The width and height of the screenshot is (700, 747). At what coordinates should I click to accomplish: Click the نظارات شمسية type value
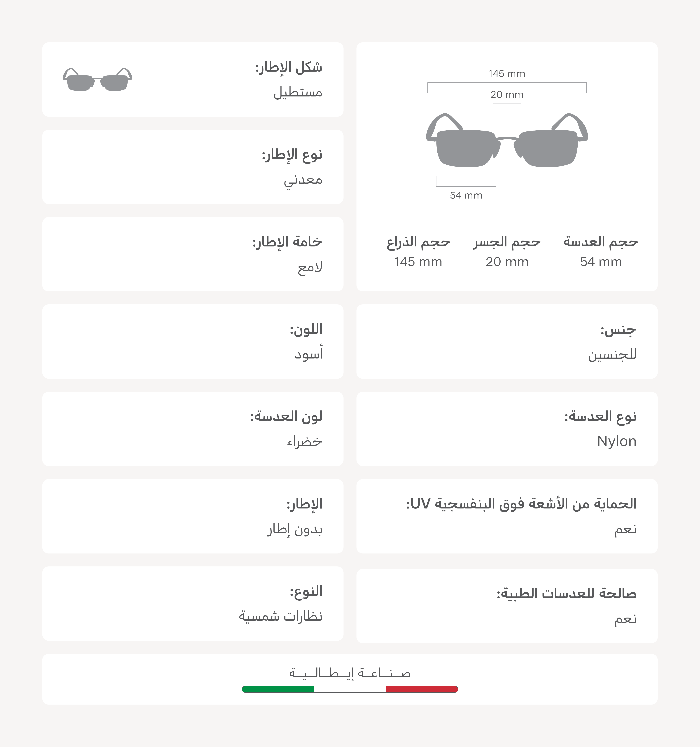click(x=280, y=616)
